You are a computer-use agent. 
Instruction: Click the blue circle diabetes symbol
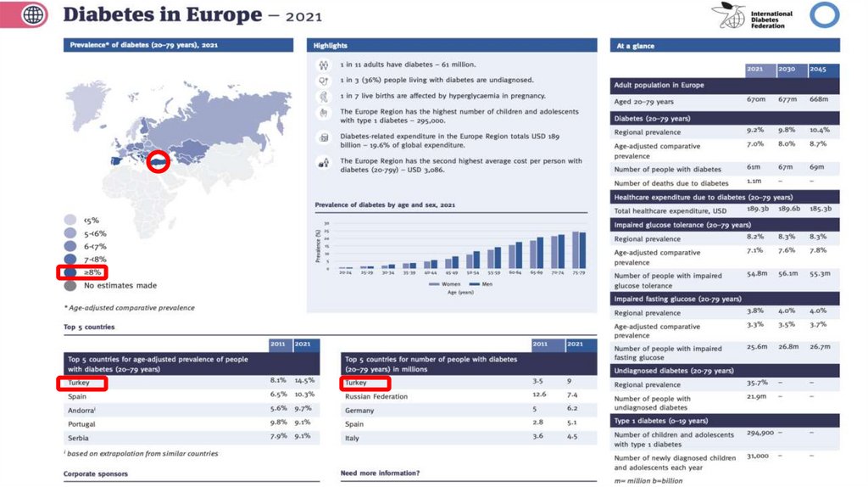pyautogui.click(x=824, y=15)
